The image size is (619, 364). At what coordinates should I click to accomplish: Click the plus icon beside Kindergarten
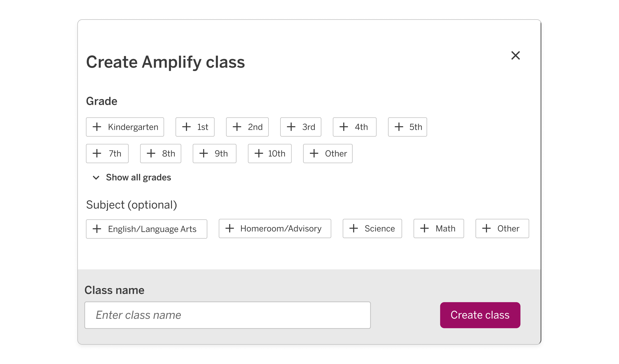97,127
